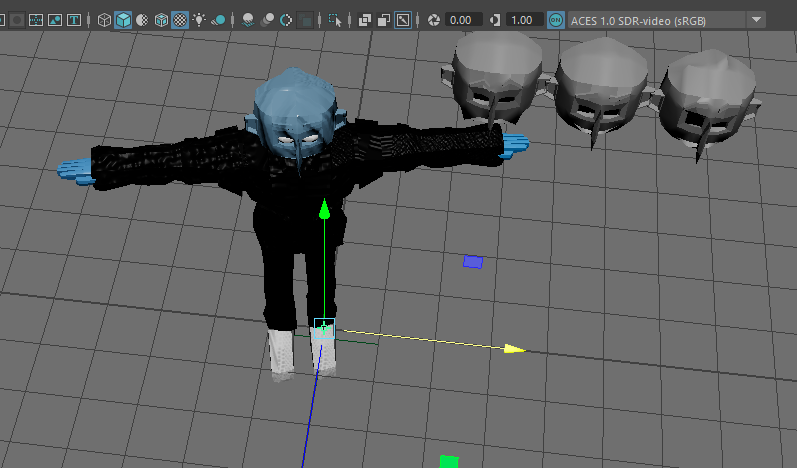This screenshot has width=797, height=468.
Task: Click the blue plane handle square
Action: (x=473, y=262)
